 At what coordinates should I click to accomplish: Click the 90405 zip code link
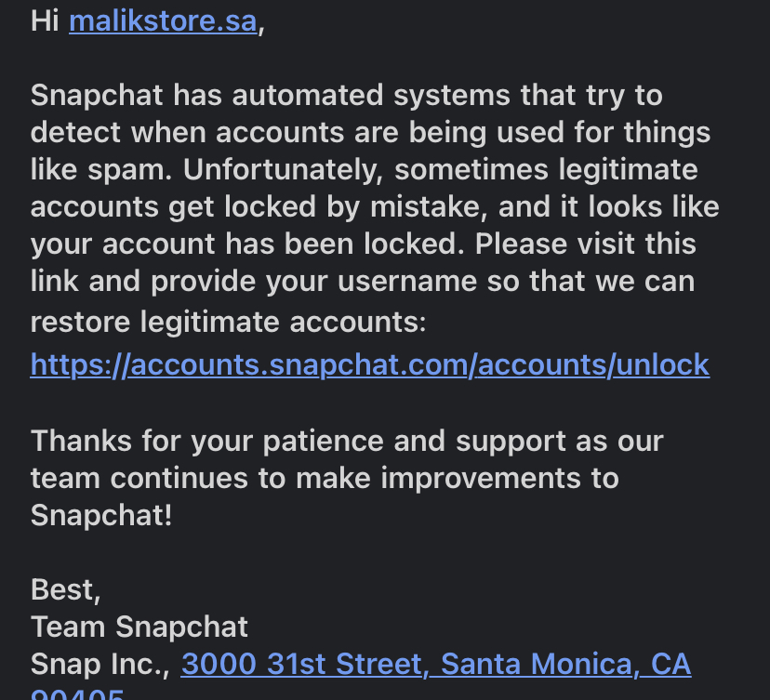[x=77, y=694]
